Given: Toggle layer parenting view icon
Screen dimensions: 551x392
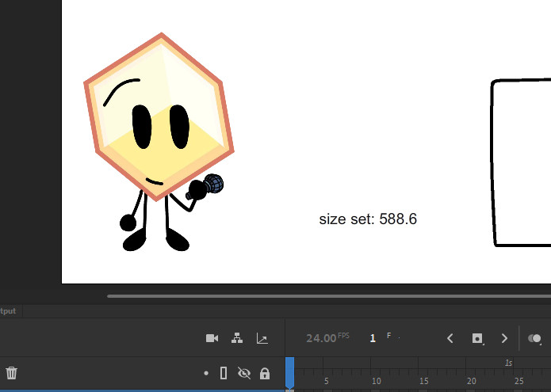Looking at the screenshot, I should [x=237, y=338].
